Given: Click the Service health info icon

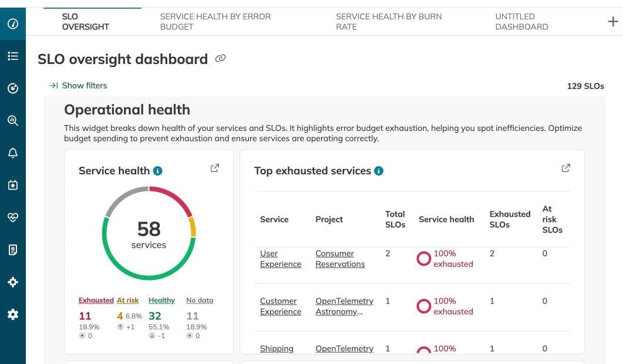Looking at the screenshot, I should [158, 171].
